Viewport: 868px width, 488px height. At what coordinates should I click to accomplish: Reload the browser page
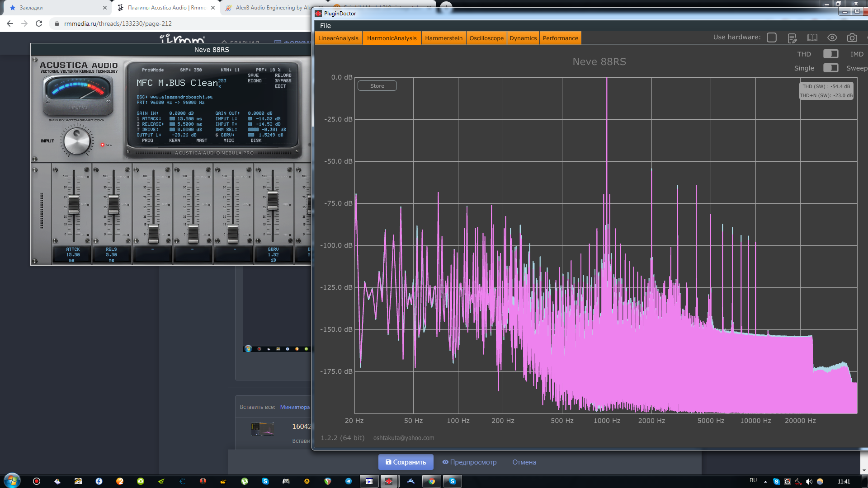click(x=39, y=23)
